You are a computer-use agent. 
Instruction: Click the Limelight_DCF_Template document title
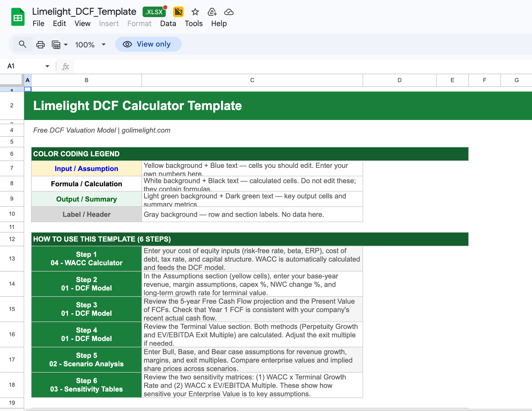(x=84, y=11)
